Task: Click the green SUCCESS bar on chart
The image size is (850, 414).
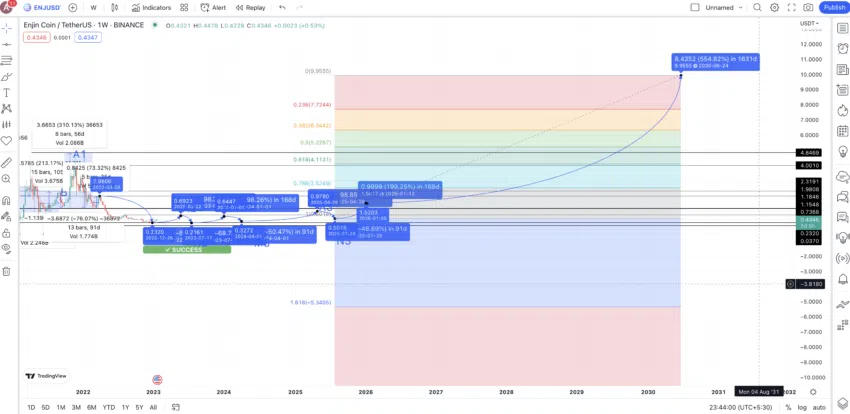Action: [x=186, y=250]
